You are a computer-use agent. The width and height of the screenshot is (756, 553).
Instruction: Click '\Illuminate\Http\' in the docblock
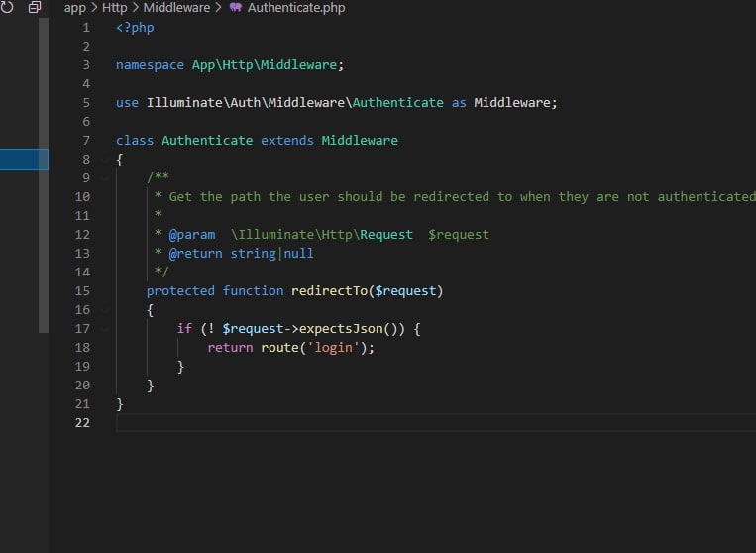pyautogui.click(x=295, y=234)
